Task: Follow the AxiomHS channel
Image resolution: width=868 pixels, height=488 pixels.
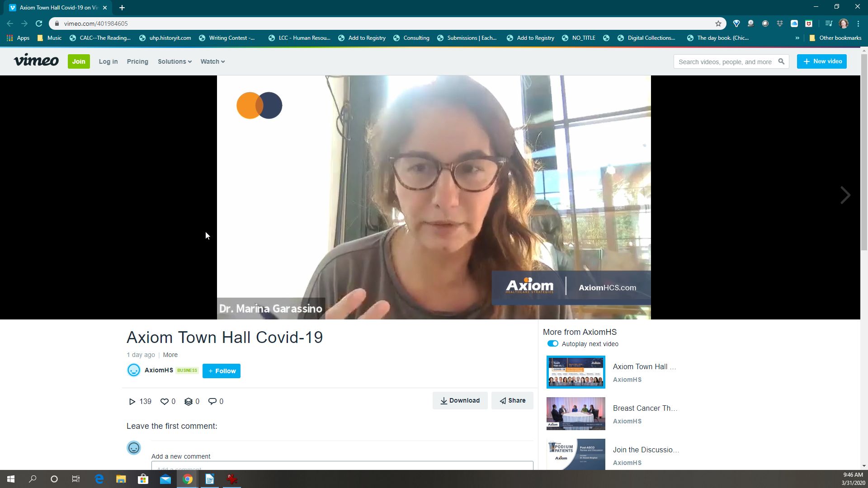Action: click(222, 371)
